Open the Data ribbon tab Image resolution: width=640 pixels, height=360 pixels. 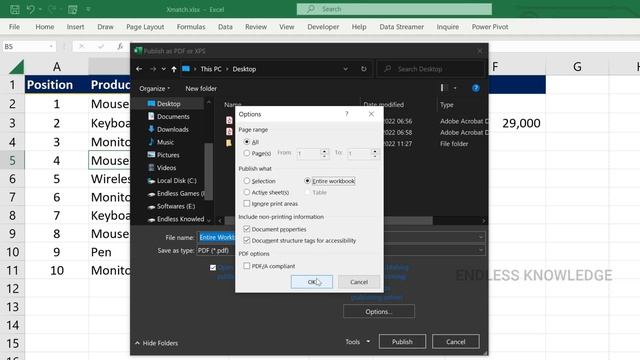(225, 27)
